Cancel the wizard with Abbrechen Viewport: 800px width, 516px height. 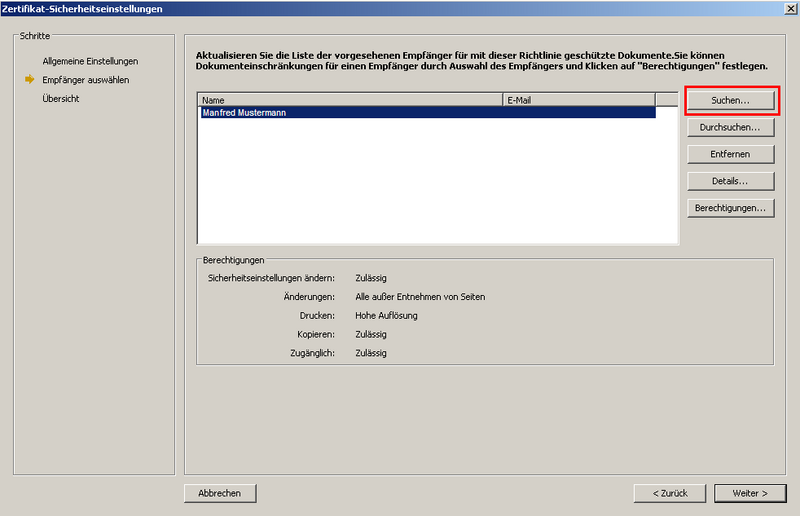[x=220, y=492]
